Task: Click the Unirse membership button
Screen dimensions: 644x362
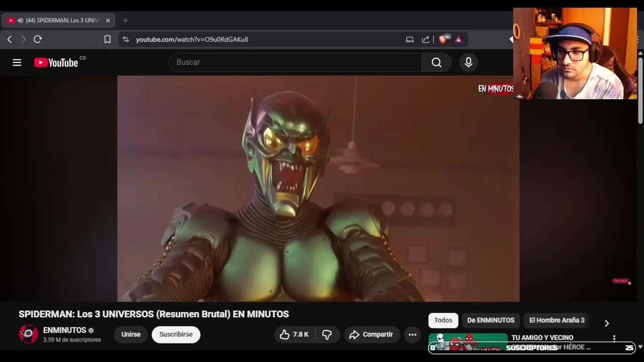Action: [131, 334]
